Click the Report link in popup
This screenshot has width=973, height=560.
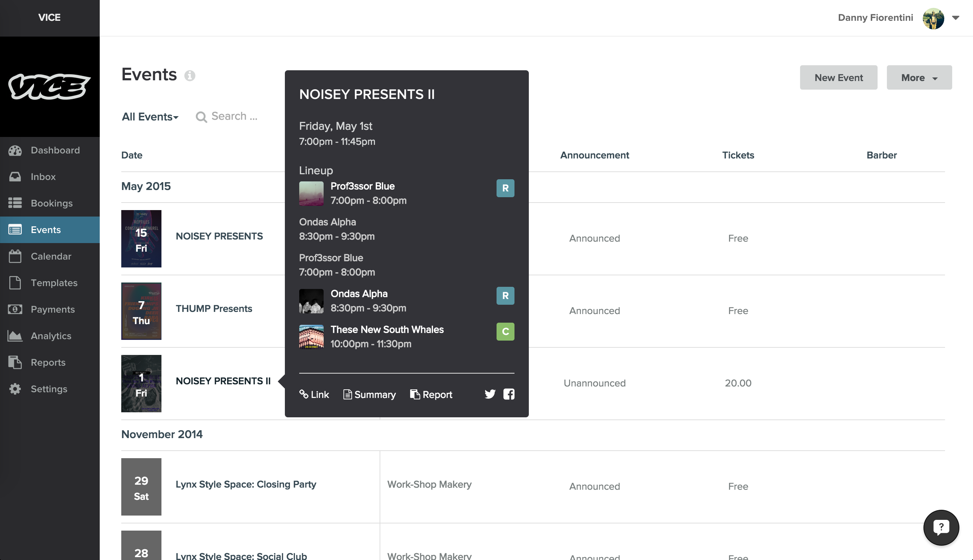(431, 395)
